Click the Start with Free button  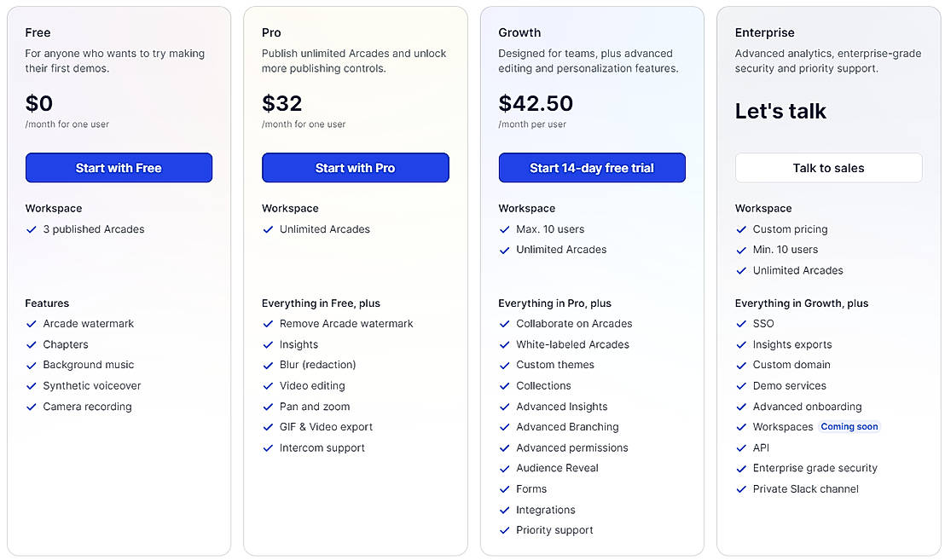tap(119, 168)
